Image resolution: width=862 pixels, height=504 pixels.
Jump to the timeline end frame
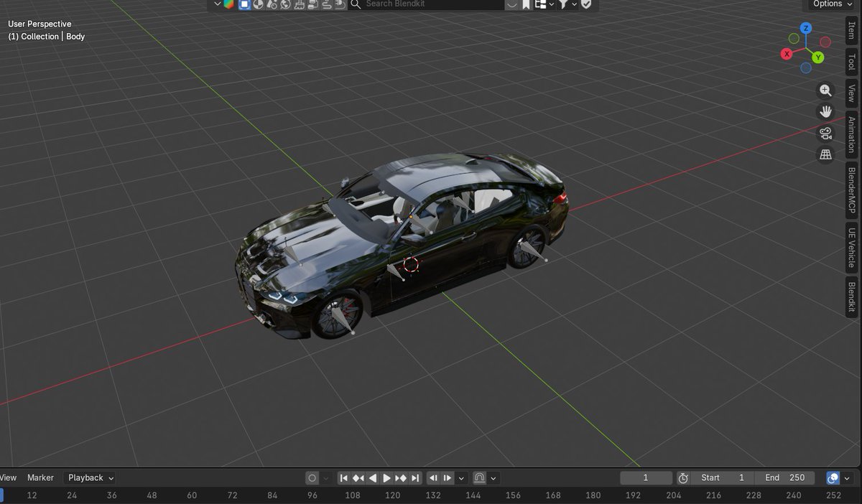point(415,478)
